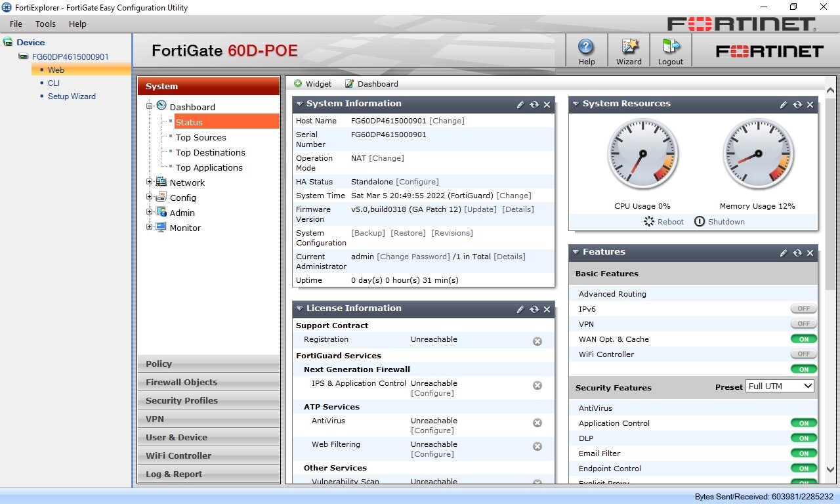Select CLI under the device
Screen dimensions: 840x504
point(54,83)
